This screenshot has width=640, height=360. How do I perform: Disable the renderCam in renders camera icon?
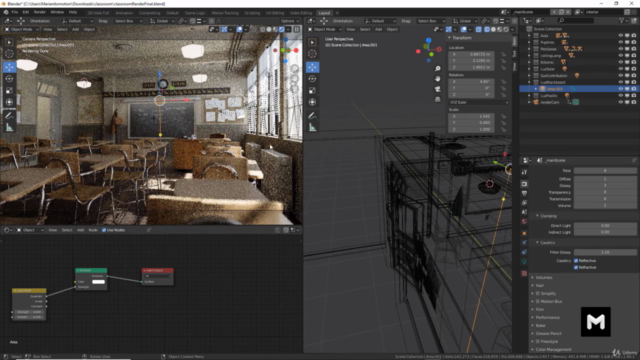[x=634, y=102]
